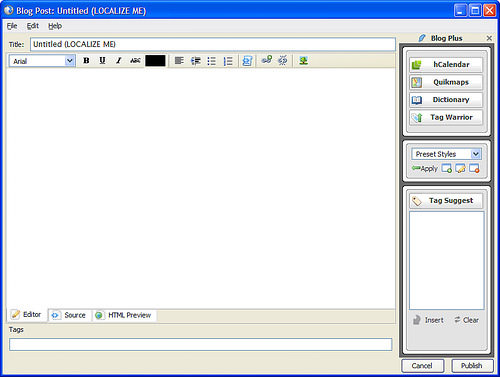Click the Tag Suggest results list box
500x377 pixels.
(446, 261)
